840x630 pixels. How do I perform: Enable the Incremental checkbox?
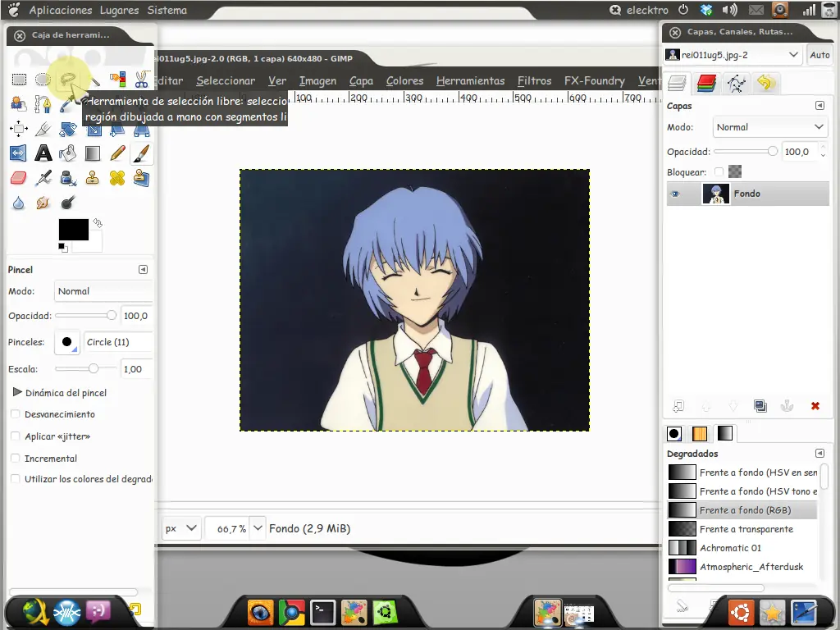point(16,458)
